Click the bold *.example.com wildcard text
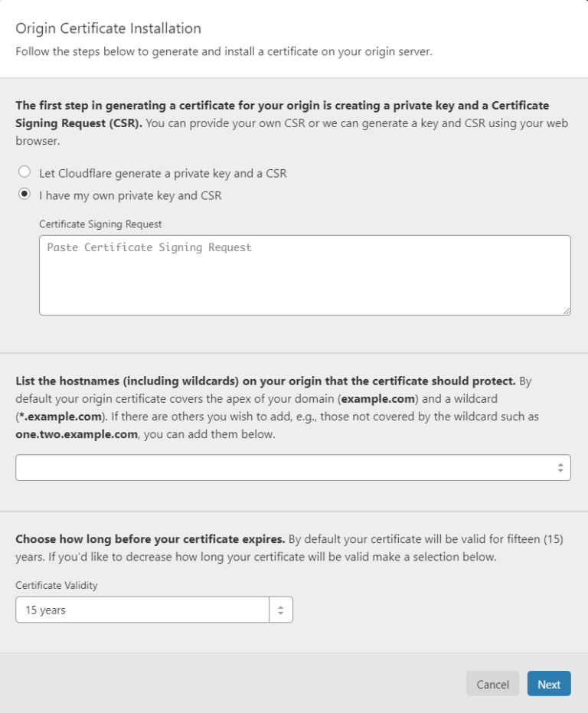This screenshot has height=713, width=588. click(x=59, y=417)
